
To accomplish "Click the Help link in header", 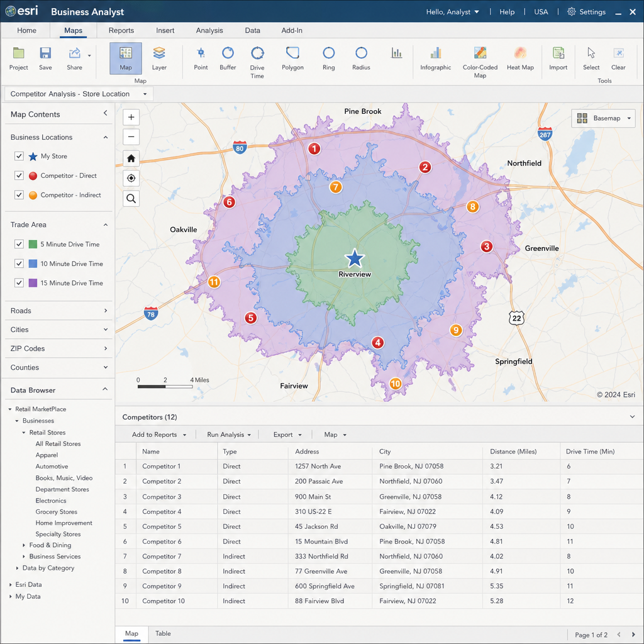I will click(x=507, y=12).
